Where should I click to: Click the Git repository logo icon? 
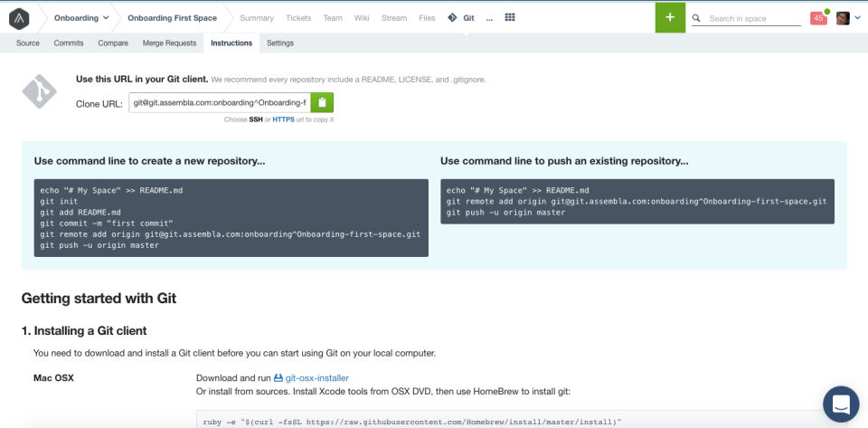point(42,91)
